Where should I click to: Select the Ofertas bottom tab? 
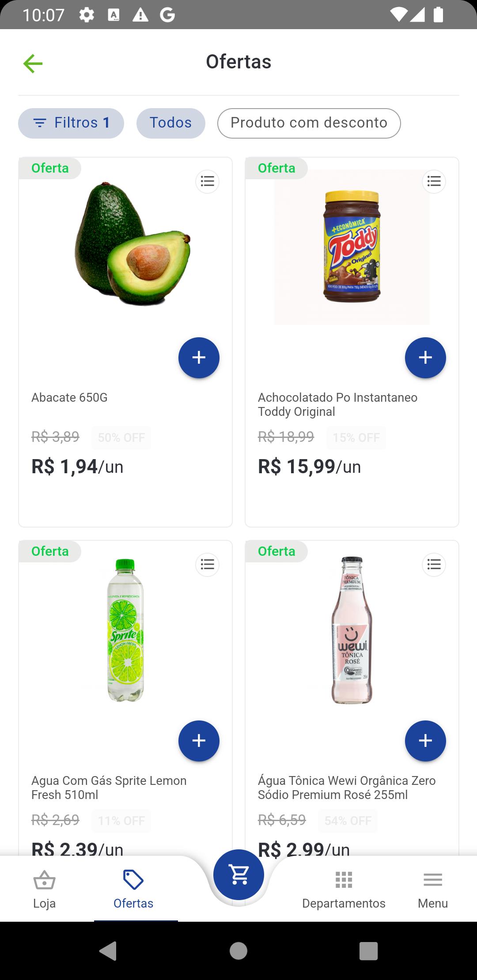click(x=133, y=889)
